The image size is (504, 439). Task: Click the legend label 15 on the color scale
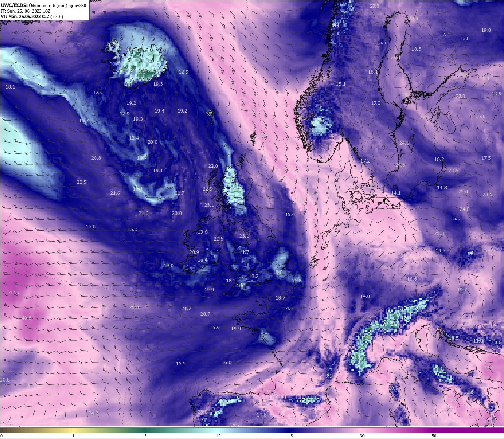(x=290, y=436)
